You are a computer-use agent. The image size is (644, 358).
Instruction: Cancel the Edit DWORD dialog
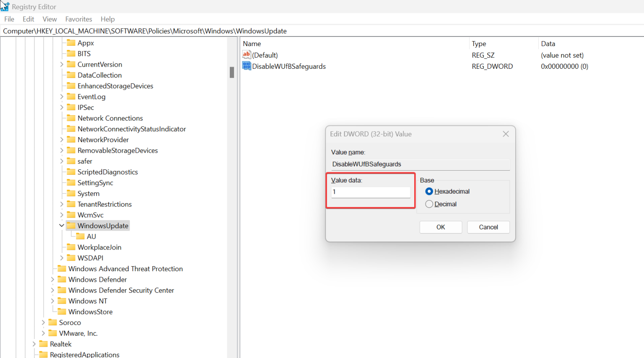488,227
